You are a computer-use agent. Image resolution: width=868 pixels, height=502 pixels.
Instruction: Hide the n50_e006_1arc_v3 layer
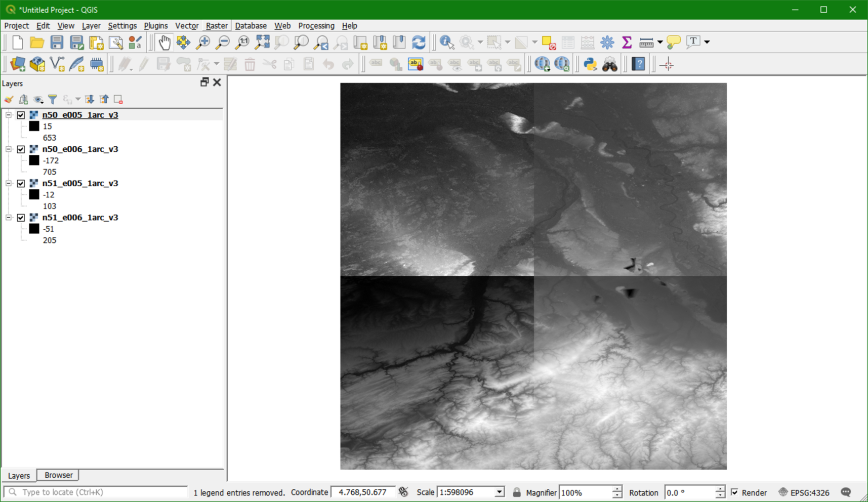[x=21, y=149]
